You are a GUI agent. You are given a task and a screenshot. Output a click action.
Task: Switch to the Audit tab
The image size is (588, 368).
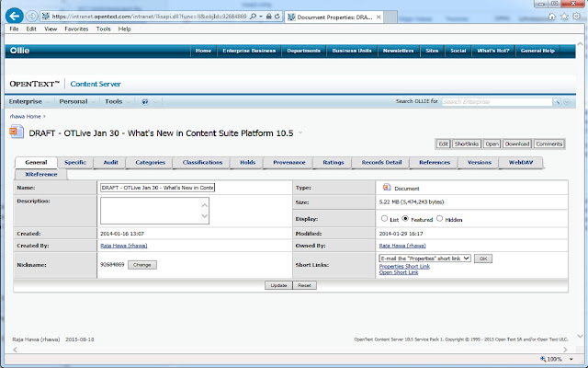pyautogui.click(x=110, y=163)
